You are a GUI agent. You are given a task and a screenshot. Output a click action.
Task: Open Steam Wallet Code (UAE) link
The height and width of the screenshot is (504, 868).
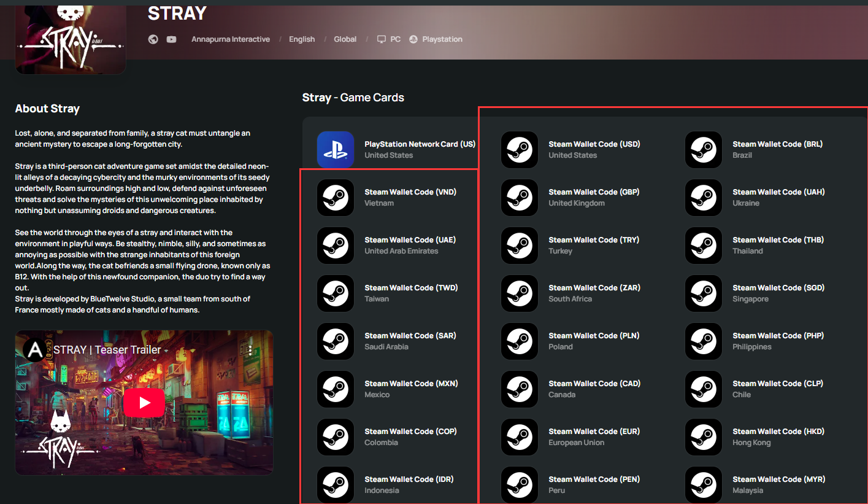tap(410, 240)
